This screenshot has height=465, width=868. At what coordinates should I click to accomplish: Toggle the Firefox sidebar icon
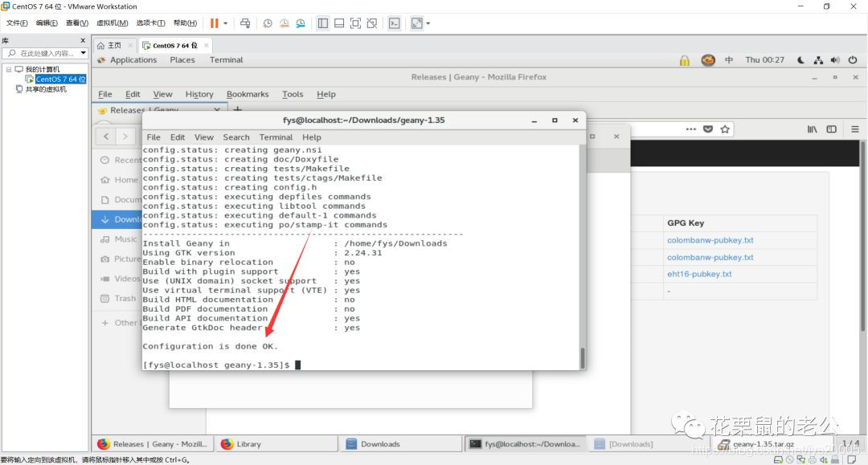pos(832,128)
